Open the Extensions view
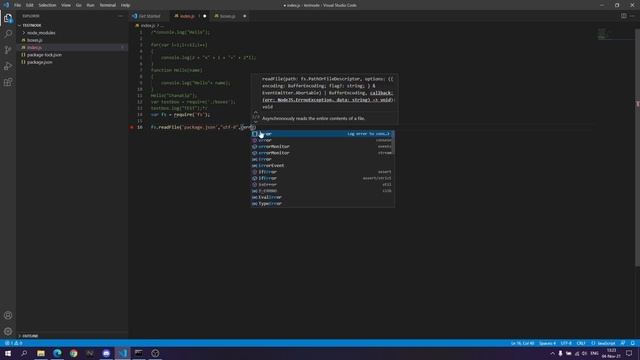Image resolution: width=640 pixels, height=360 pixels. click(x=8, y=82)
